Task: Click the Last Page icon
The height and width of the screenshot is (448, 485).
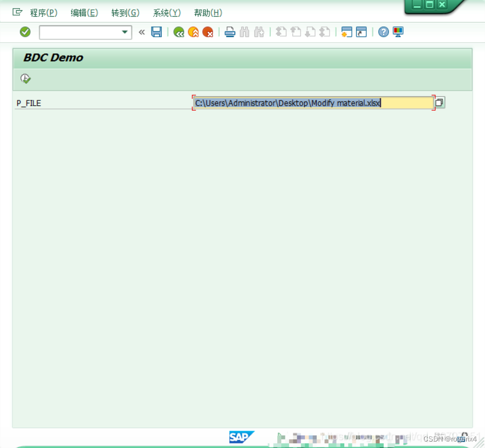Action: [x=325, y=32]
